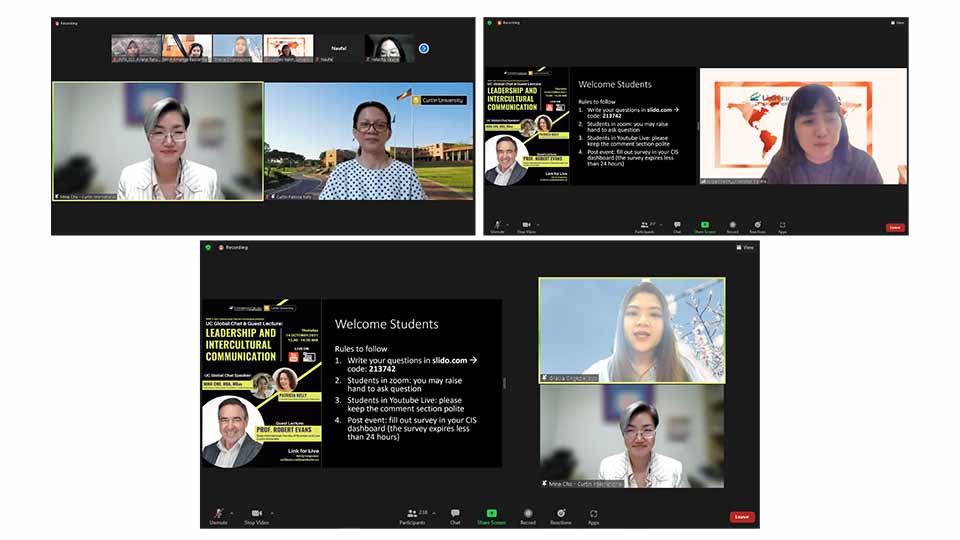Click 'Rules to follow' text in bottom window
This screenshot has width=960, height=540.
pyautogui.click(x=361, y=348)
